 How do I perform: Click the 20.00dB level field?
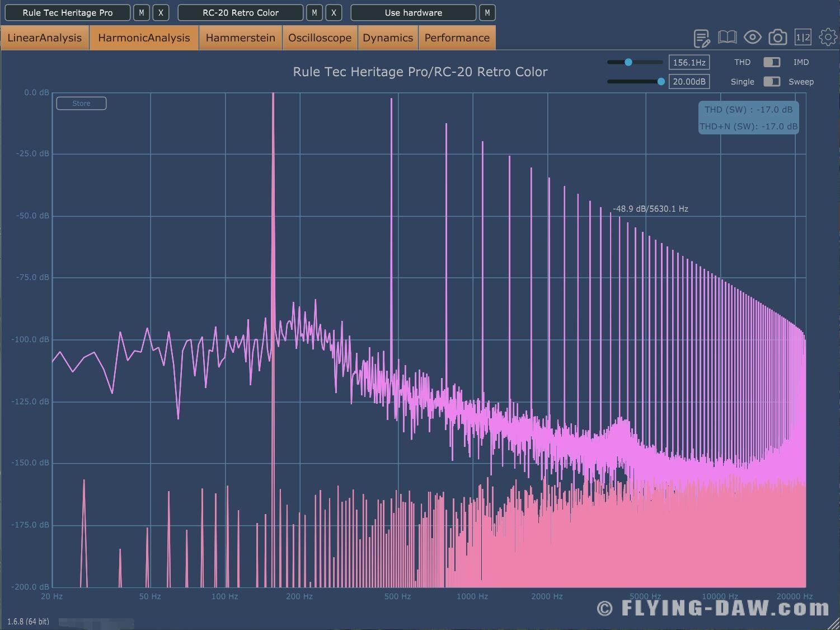click(x=689, y=81)
